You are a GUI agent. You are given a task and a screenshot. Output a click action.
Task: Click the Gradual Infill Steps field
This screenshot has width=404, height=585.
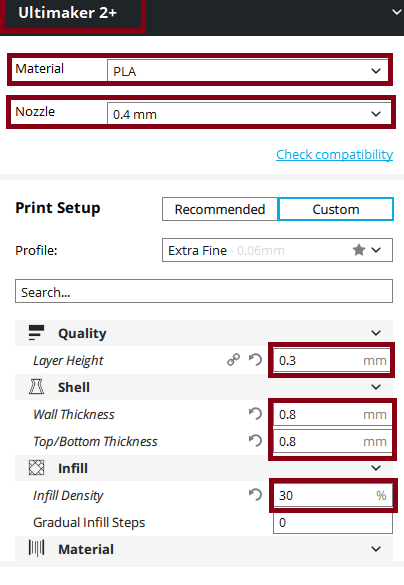click(x=333, y=522)
